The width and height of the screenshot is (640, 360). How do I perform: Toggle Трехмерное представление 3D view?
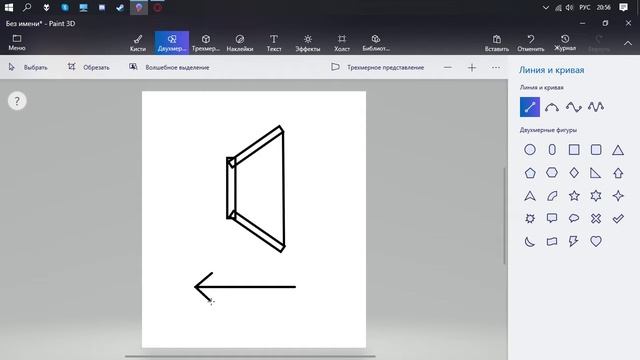click(378, 67)
